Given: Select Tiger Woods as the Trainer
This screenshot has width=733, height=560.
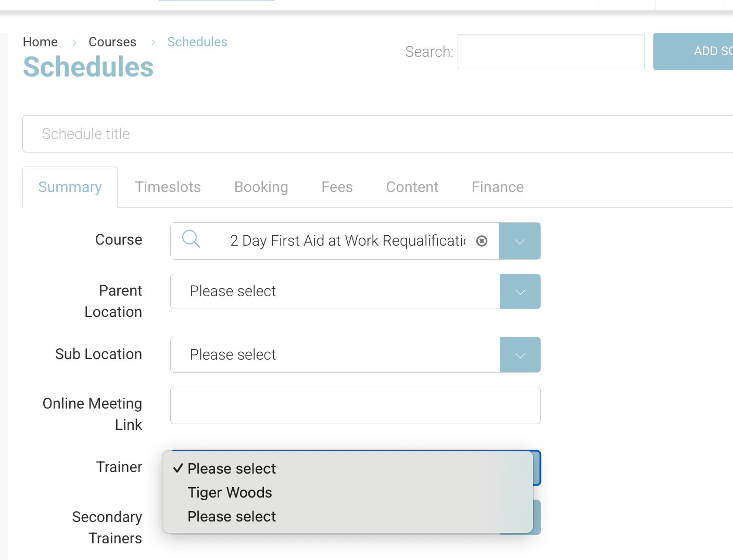Looking at the screenshot, I should (x=230, y=492).
